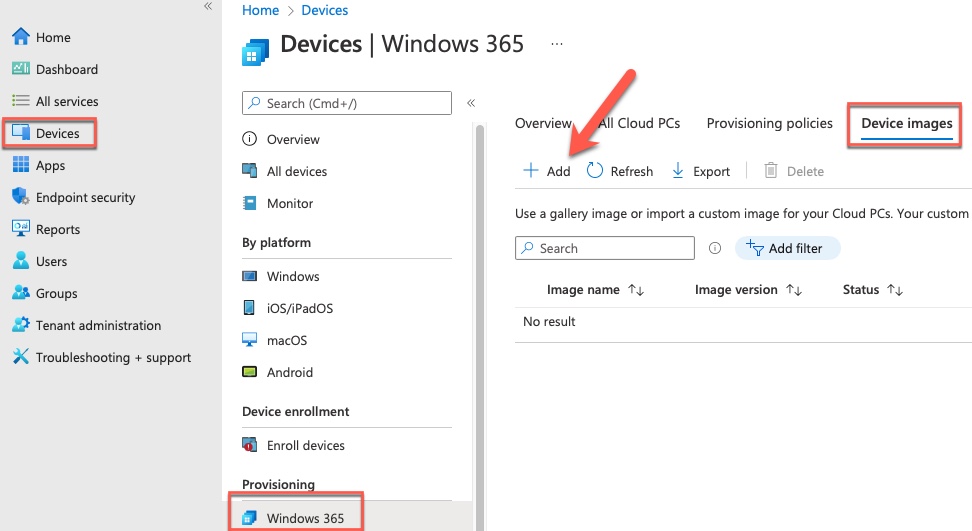Switch to the Provisioning policies tab
This screenshot has height=531, width=972.
769,123
